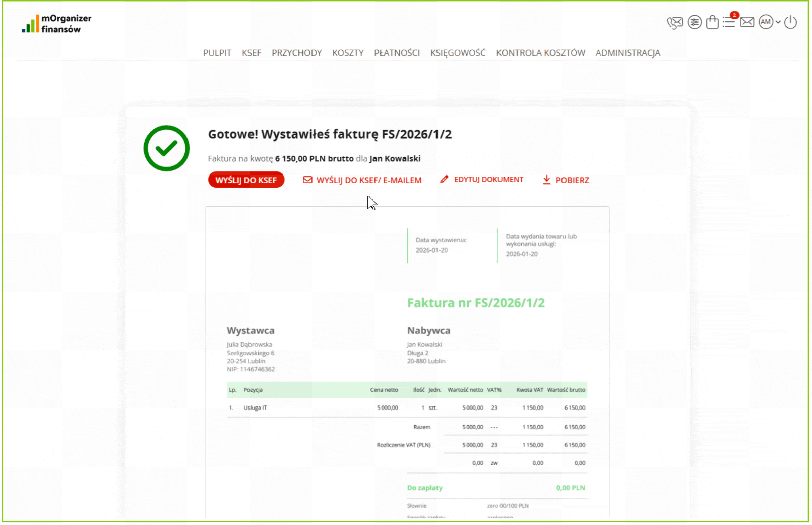Open the ADMINISTRACJA menu

tap(628, 53)
